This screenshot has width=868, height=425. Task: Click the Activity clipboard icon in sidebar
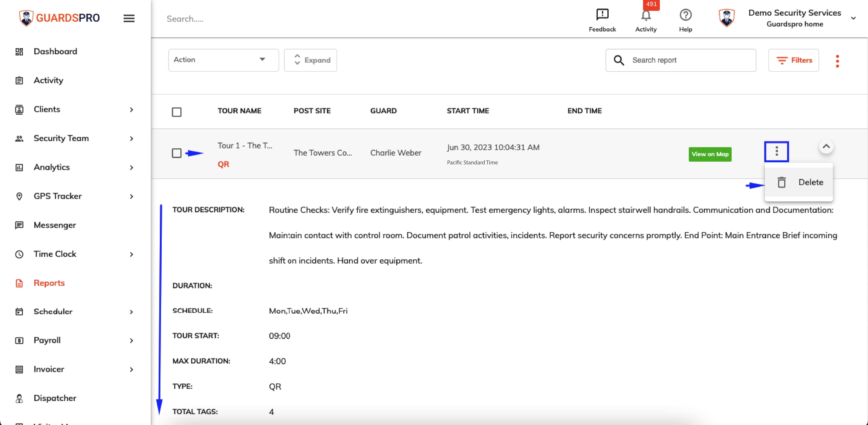19,80
